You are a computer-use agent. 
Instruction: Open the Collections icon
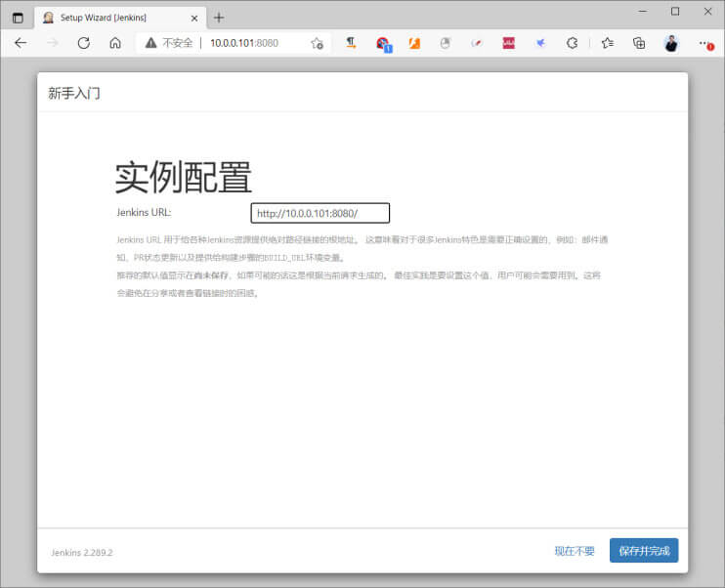point(639,43)
